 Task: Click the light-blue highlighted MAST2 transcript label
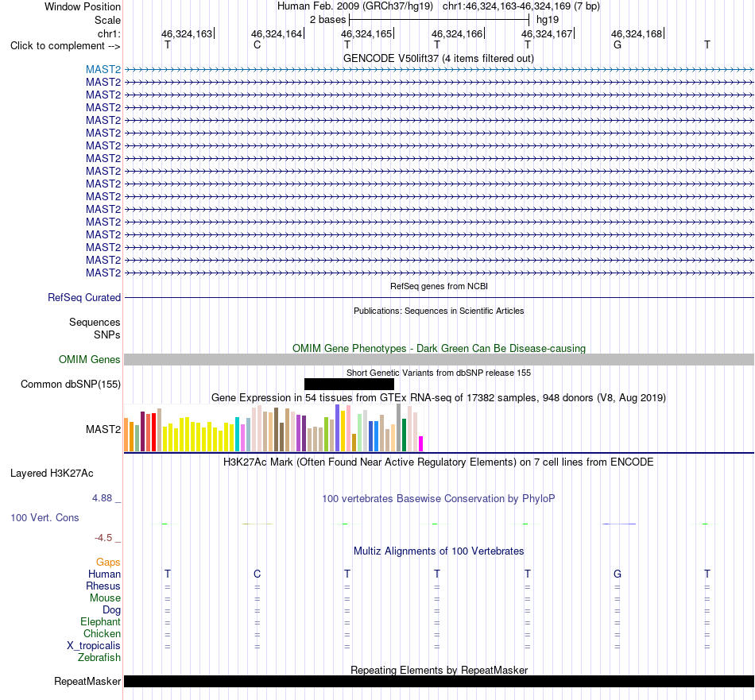(103, 70)
